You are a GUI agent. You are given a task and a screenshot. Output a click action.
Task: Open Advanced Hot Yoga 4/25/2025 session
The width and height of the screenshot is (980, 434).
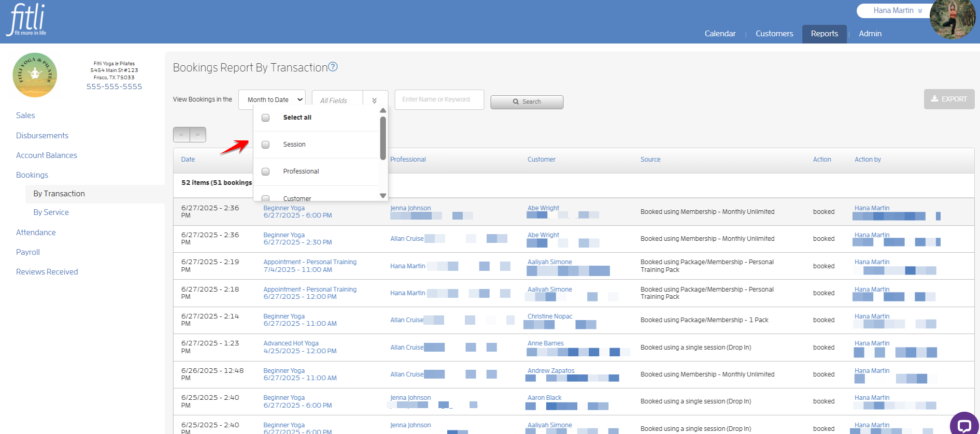[x=300, y=347]
